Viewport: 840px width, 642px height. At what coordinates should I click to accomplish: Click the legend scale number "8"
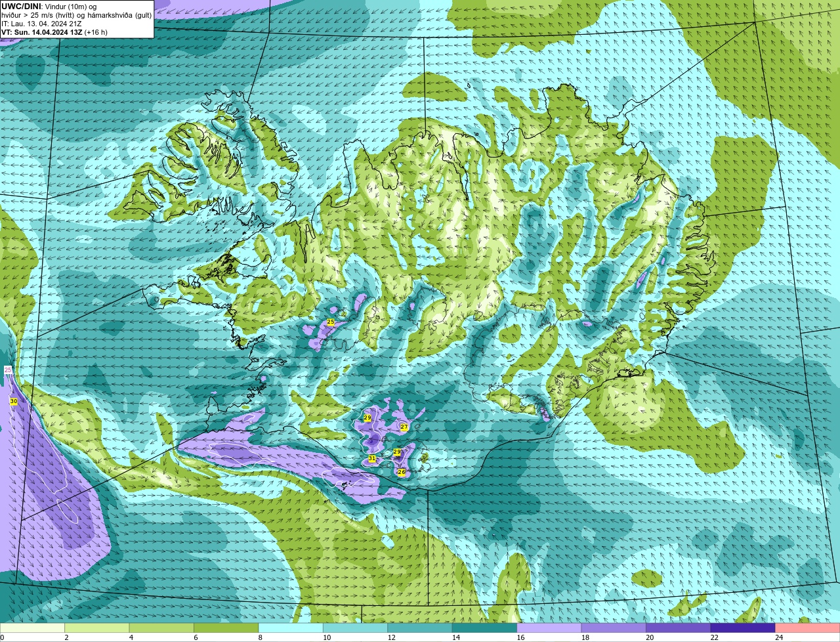[x=260, y=637]
